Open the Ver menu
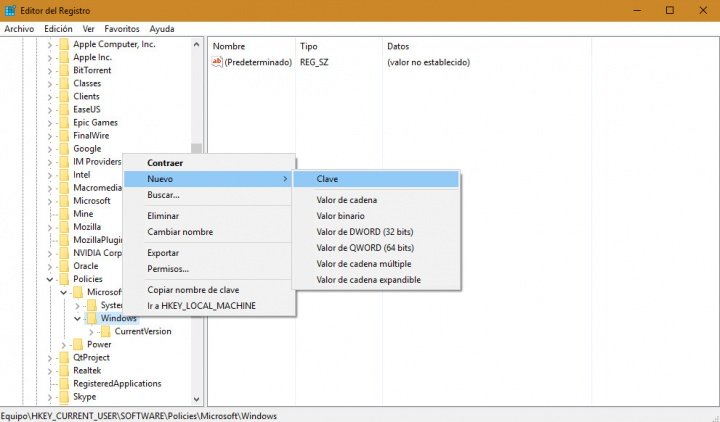The height and width of the screenshot is (422, 720). [x=89, y=29]
